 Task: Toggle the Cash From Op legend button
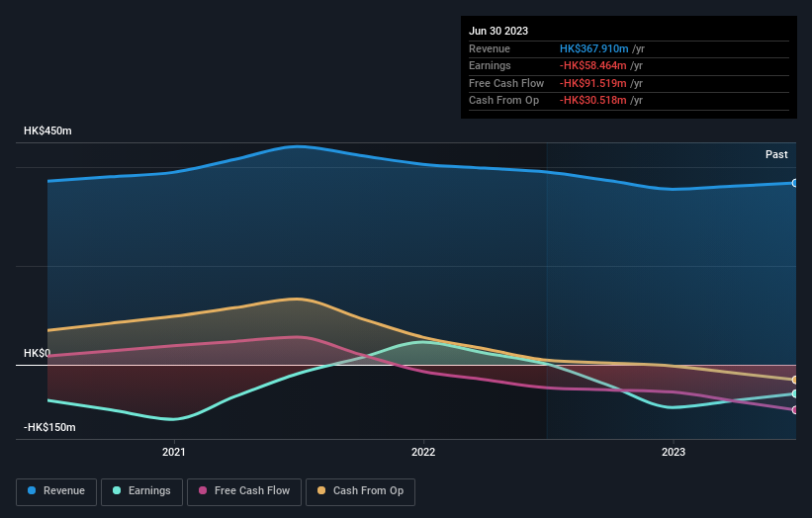tap(360, 491)
